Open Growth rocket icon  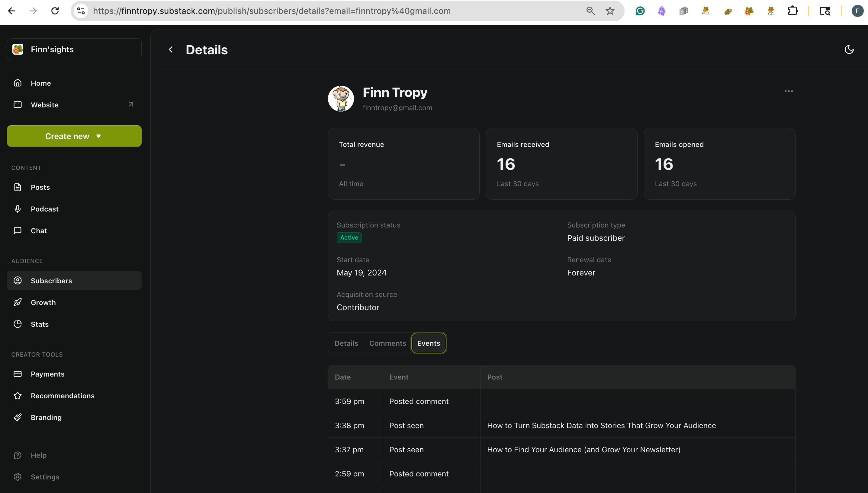[x=18, y=302]
